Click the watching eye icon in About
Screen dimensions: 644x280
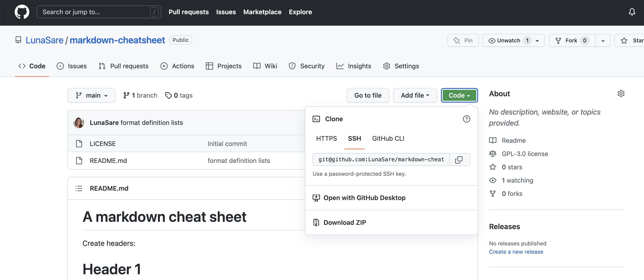coord(493,180)
